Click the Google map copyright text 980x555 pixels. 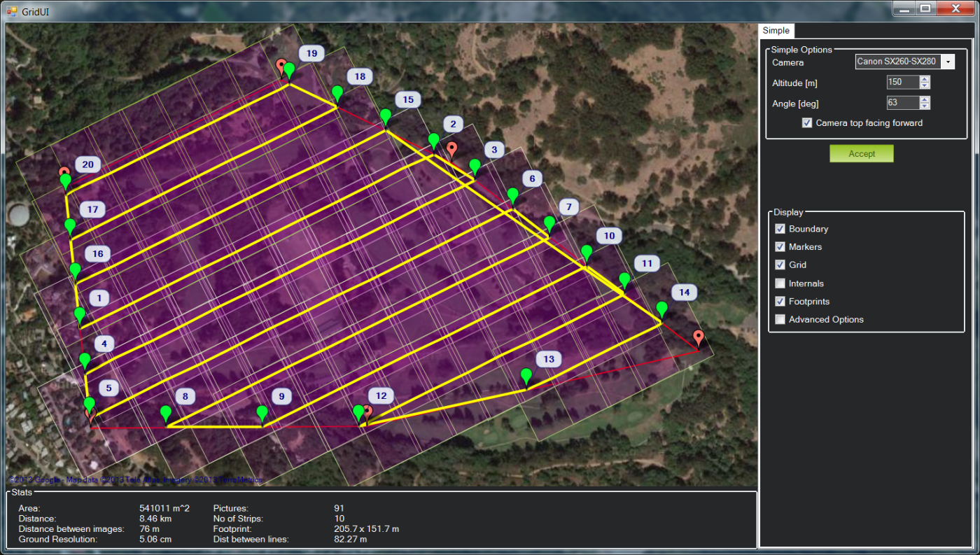pyautogui.click(x=136, y=480)
